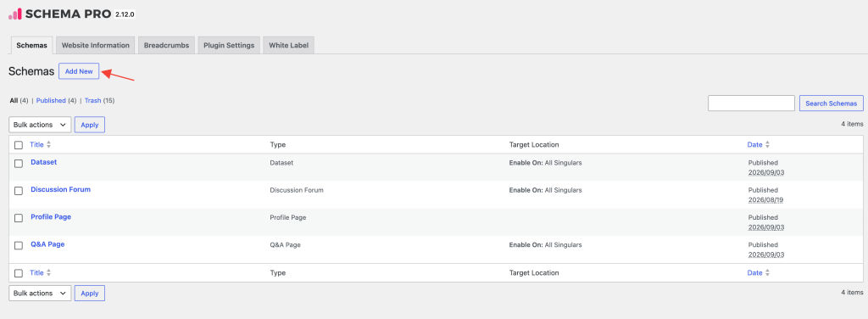Click the sort arrows beside the footer Date column

[767, 272]
